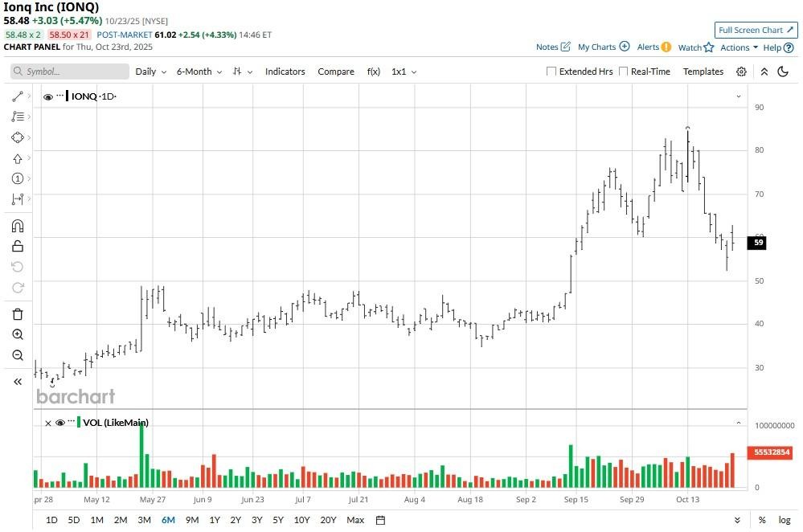The width and height of the screenshot is (803, 532).
Task: Select the trendline drawing tool
Action: 18,95
